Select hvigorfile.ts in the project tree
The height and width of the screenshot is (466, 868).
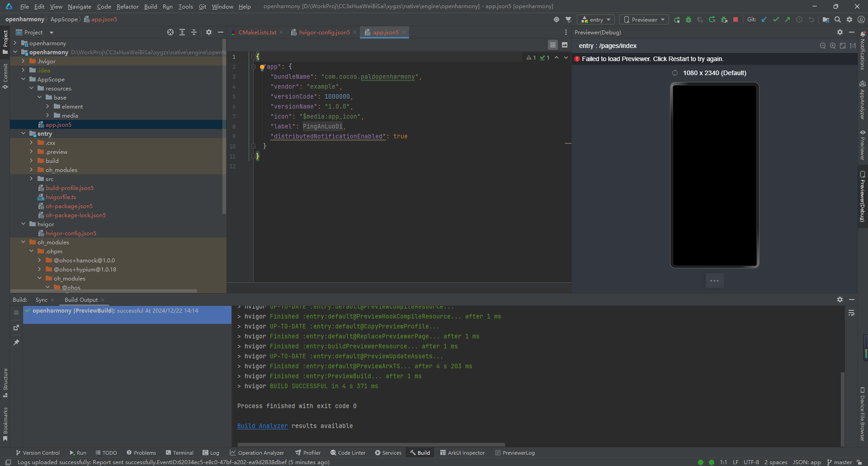click(x=61, y=197)
